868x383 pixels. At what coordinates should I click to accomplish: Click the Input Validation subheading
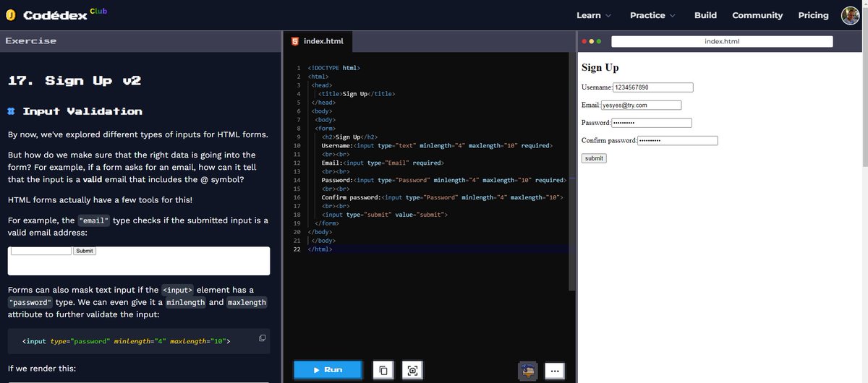click(x=82, y=111)
